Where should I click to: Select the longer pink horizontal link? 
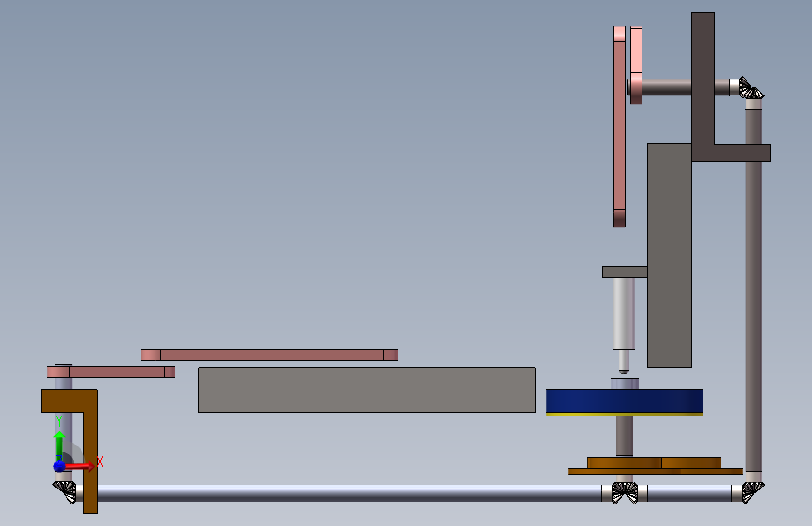tap(270, 355)
